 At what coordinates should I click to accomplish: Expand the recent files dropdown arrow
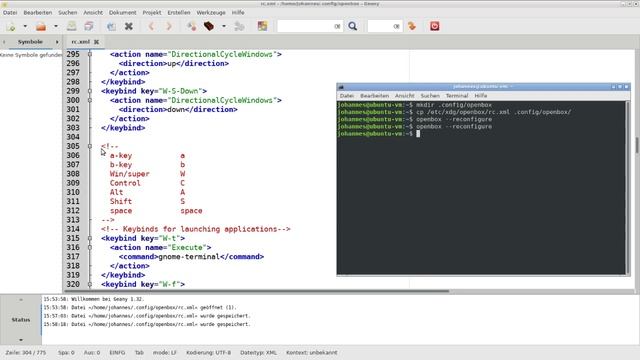(56, 27)
